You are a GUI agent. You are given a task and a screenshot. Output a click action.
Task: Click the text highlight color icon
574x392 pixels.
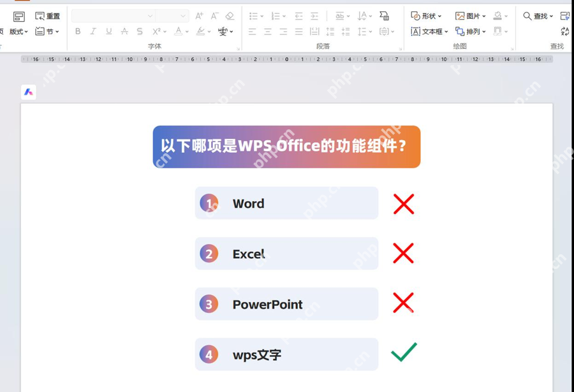[x=201, y=31]
